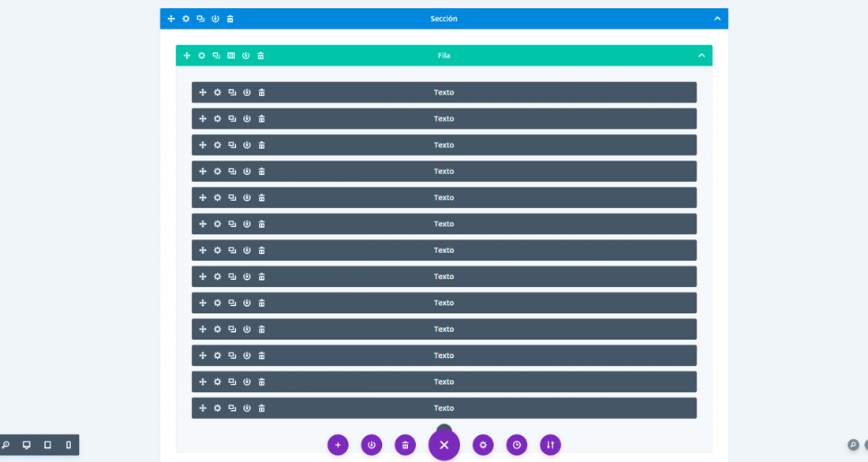Disable the Sección with its power icon
The image size is (868, 462).
[x=215, y=19]
